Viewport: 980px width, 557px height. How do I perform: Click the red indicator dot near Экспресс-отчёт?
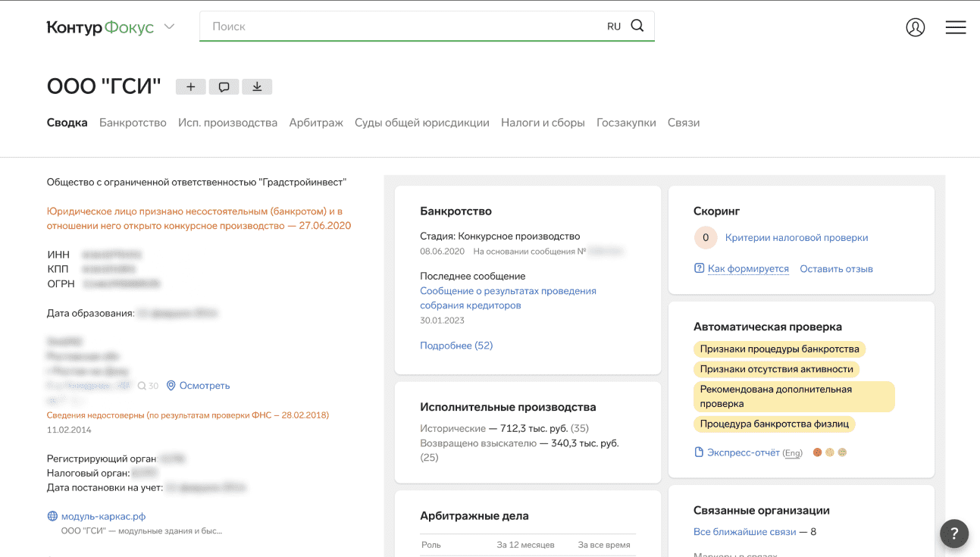(x=817, y=452)
